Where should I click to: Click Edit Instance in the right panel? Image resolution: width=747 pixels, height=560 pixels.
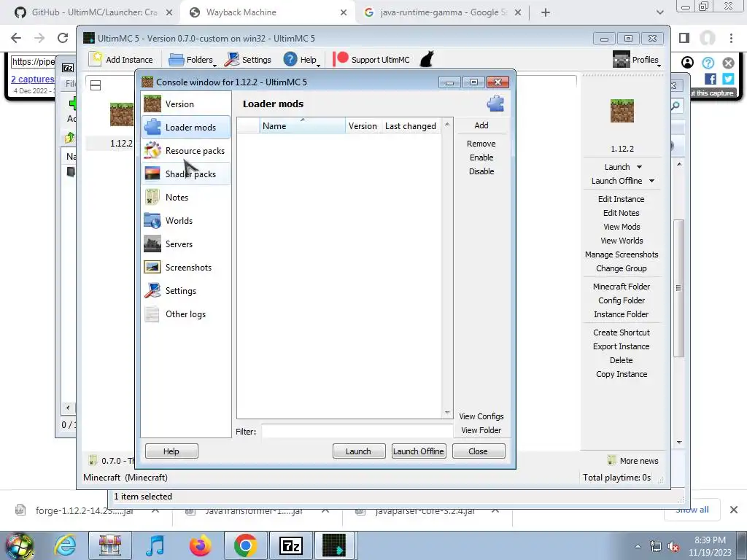point(622,199)
